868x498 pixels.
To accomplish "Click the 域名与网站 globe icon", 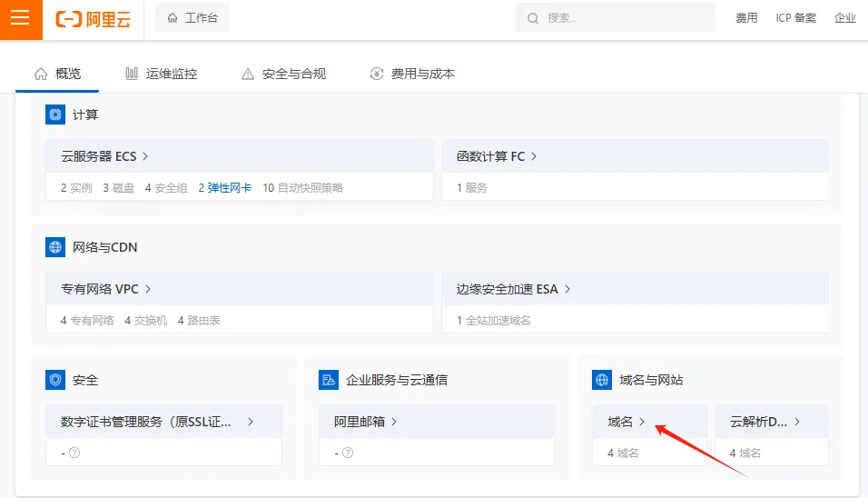I will [602, 380].
